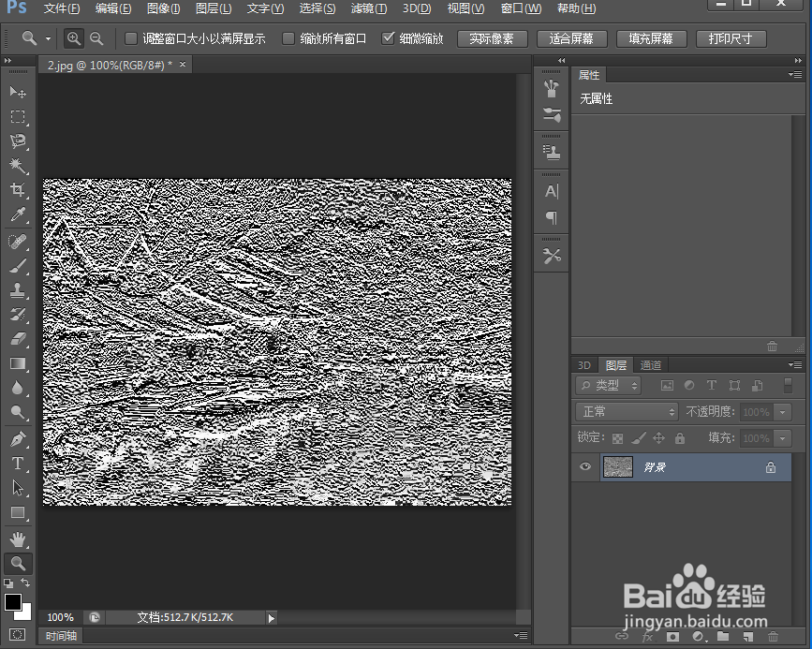Toggle lock transparent pixels
Viewport: 812px width, 649px height.
pyautogui.click(x=617, y=438)
